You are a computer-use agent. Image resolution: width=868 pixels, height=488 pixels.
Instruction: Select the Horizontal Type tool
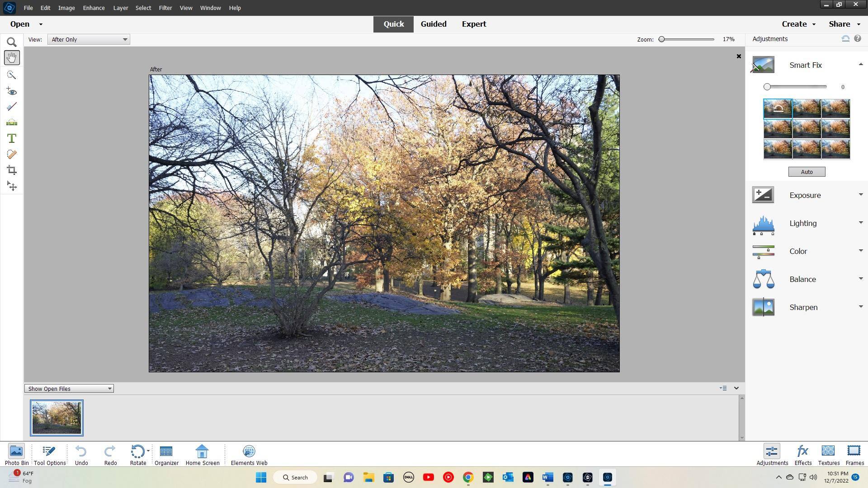point(12,138)
